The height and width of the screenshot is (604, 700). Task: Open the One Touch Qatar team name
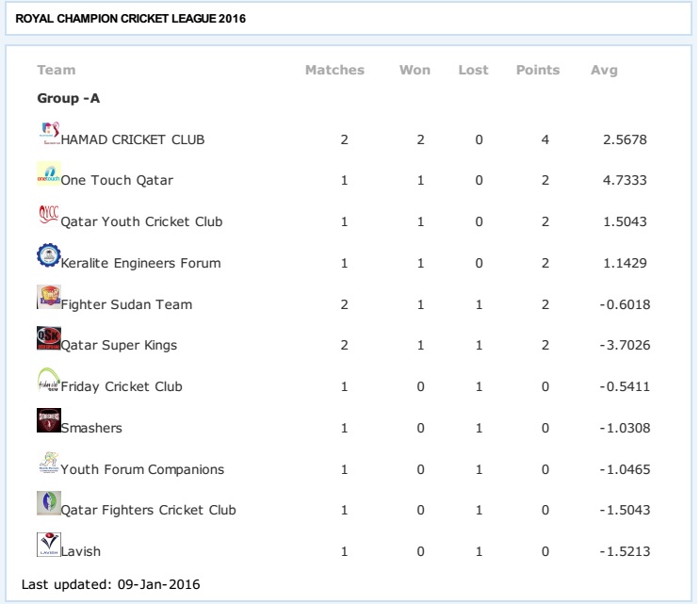[x=117, y=180]
